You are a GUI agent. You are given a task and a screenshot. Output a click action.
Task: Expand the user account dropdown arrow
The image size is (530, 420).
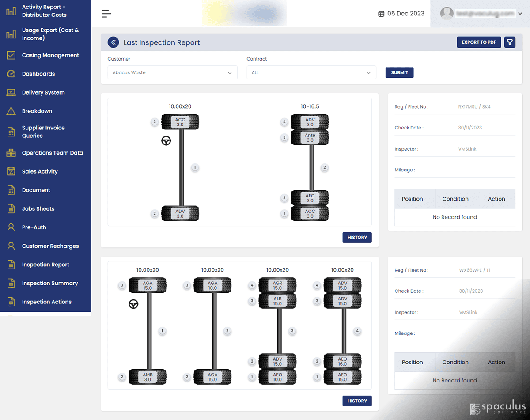click(x=520, y=14)
